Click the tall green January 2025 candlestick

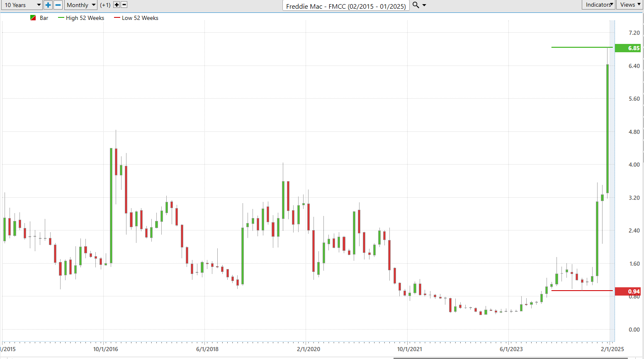[608, 129]
